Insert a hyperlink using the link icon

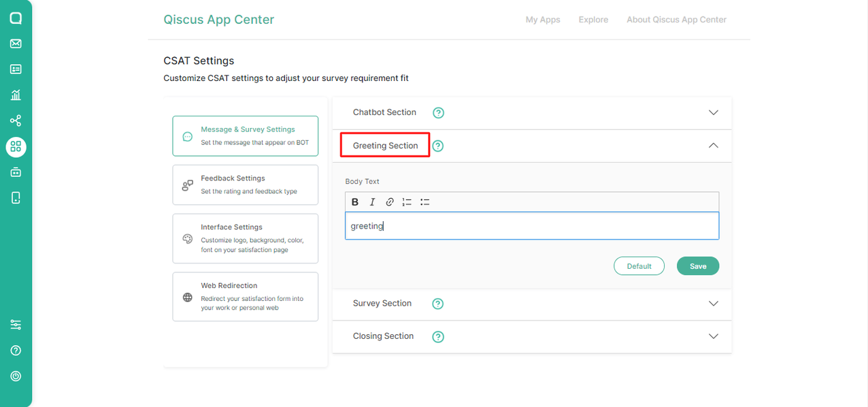pos(389,201)
